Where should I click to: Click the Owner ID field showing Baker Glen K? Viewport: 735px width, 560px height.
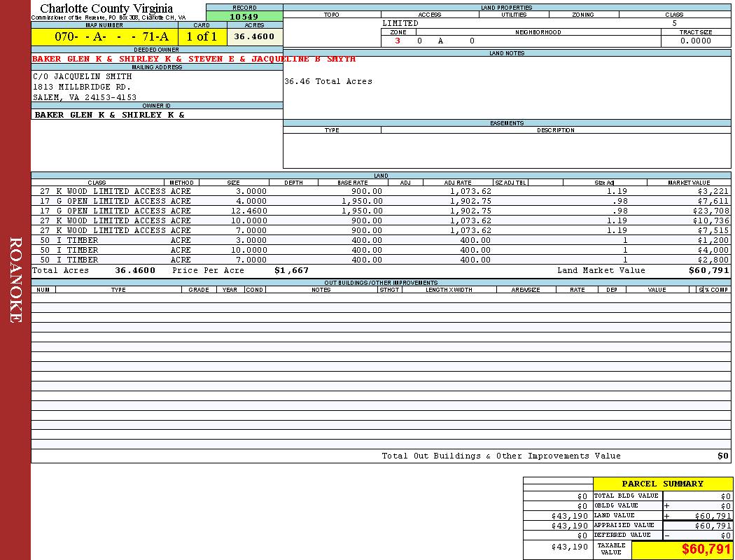(109, 115)
